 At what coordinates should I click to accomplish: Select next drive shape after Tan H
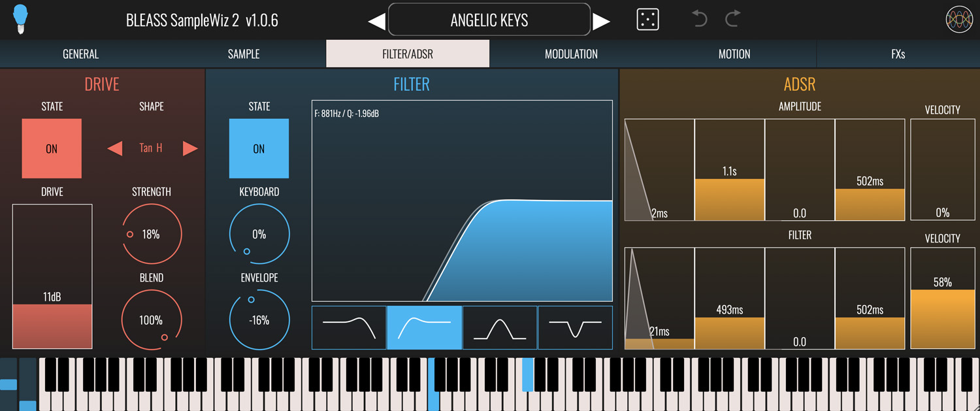click(190, 148)
